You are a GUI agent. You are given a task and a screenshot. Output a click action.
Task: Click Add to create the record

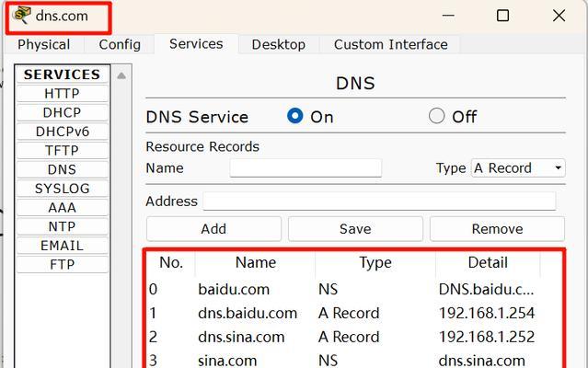coord(213,228)
